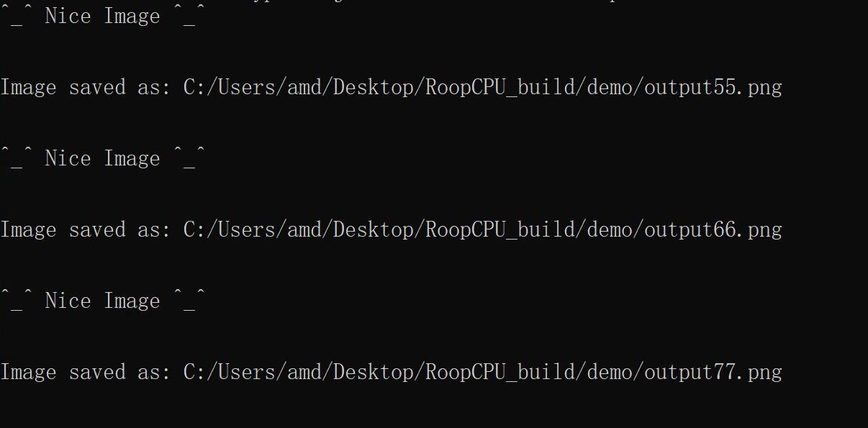Click "RoopCPU_build" in the output55 path

click(500, 88)
